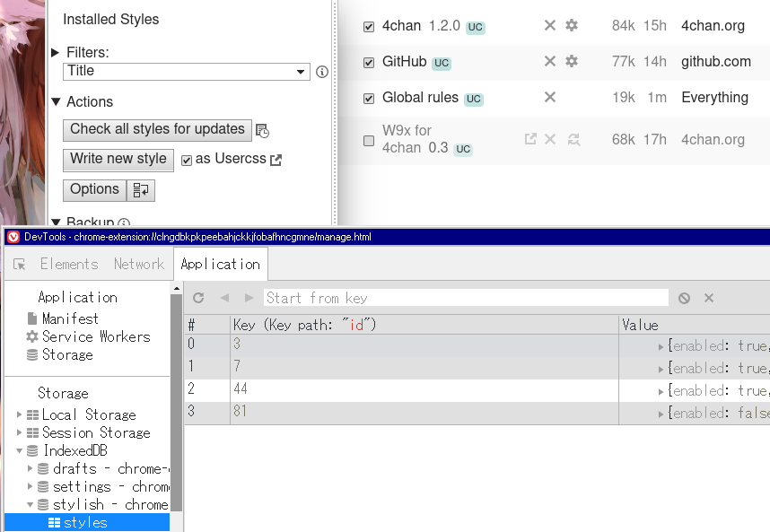Expand the Local Storage tree
Image resolution: width=770 pixels, height=532 pixels.
[x=18, y=414]
